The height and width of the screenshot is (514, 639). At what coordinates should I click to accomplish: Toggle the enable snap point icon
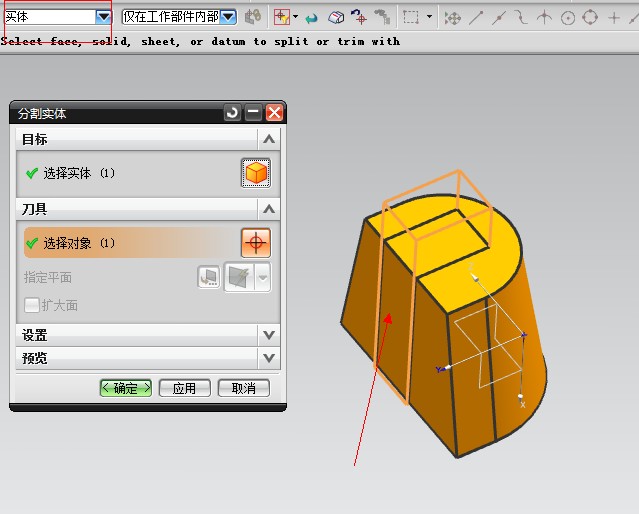[452, 18]
